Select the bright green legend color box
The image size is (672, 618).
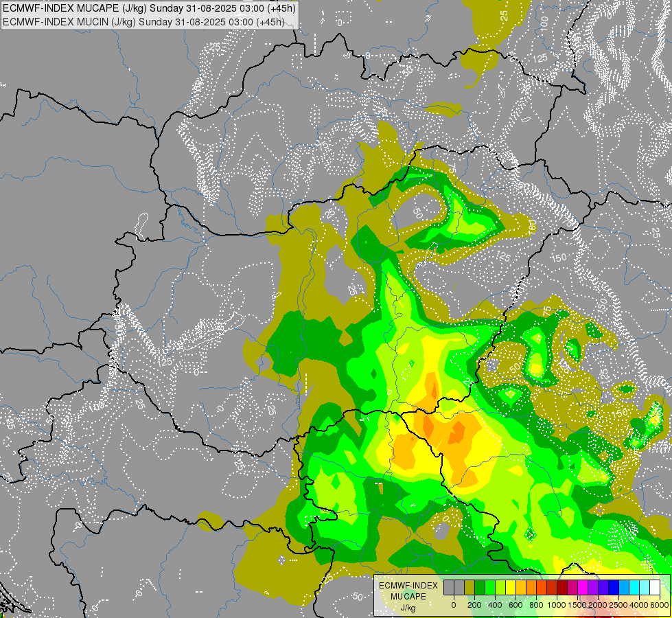490,588
